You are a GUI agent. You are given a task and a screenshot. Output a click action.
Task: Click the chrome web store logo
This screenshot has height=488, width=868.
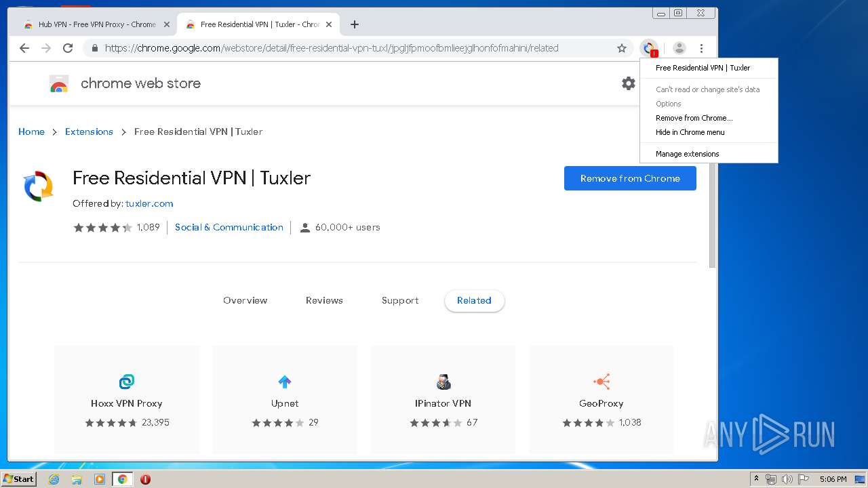tap(59, 84)
